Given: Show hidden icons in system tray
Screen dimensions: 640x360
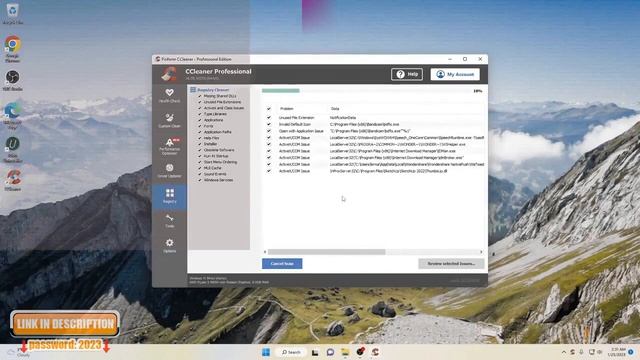Looking at the screenshot, I should (x=564, y=352).
